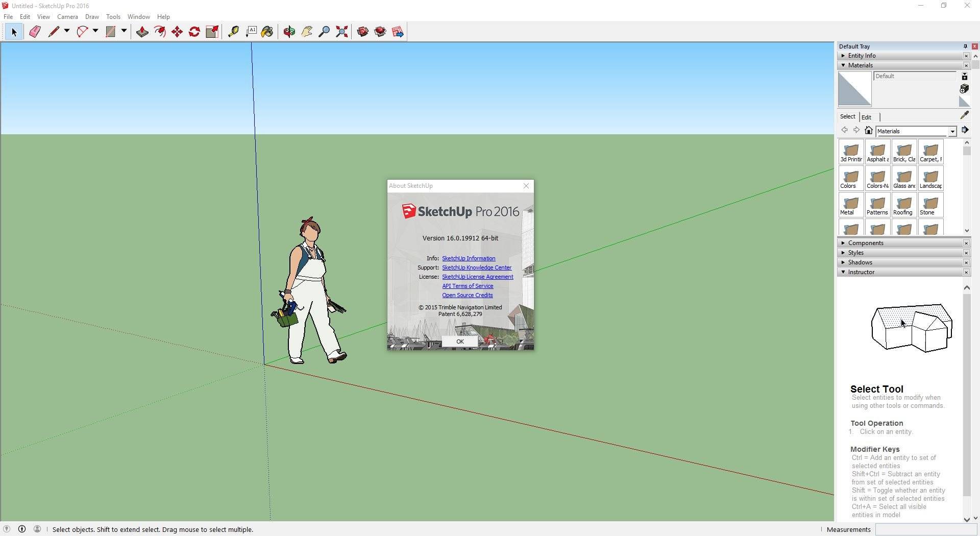The width and height of the screenshot is (980, 536).
Task: Activate the Push/Pull tool
Action: [x=142, y=32]
